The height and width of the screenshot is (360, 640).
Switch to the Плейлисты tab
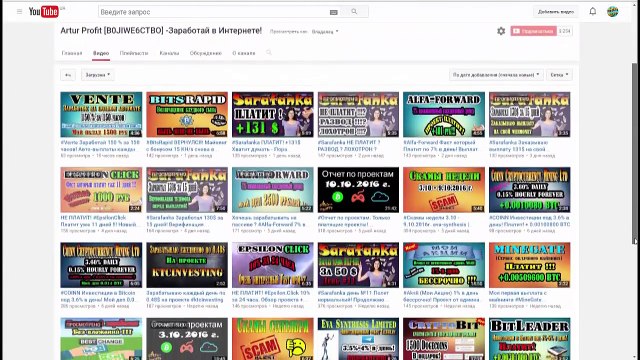click(134, 53)
